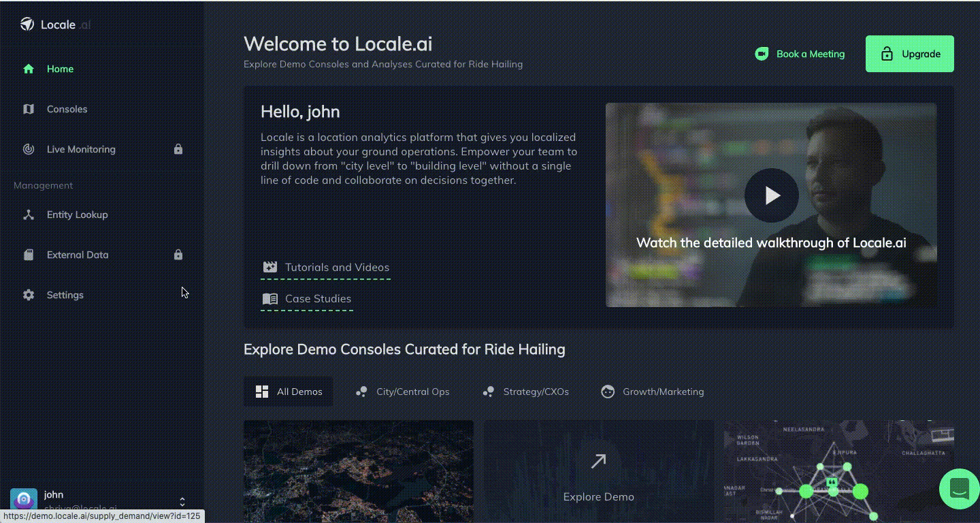Image resolution: width=980 pixels, height=523 pixels.
Task: Click the Locale.ai logo icon
Action: [x=27, y=25]
